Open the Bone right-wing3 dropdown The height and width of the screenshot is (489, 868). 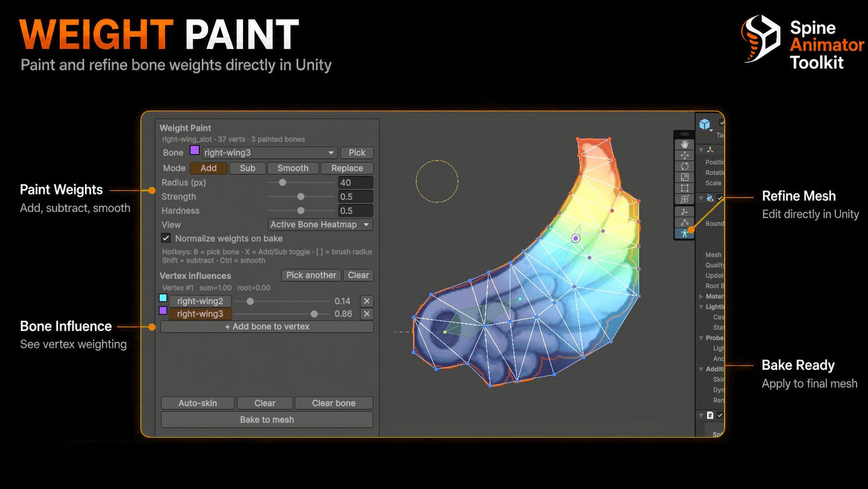269,153
